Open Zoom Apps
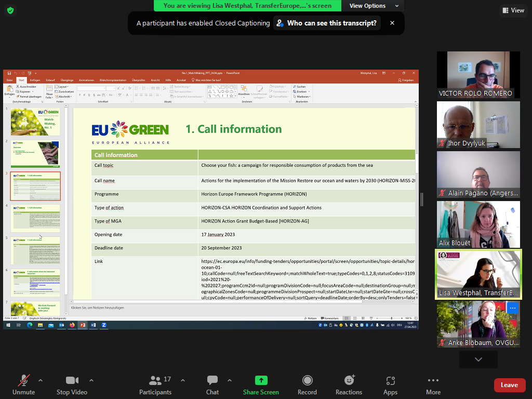 [390, 385]
